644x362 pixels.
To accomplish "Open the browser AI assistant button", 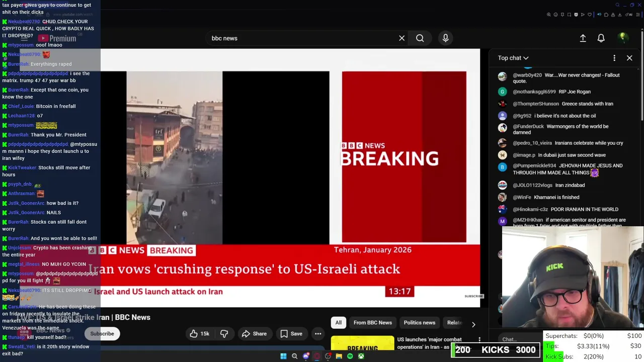I will (x=628, y=15).
